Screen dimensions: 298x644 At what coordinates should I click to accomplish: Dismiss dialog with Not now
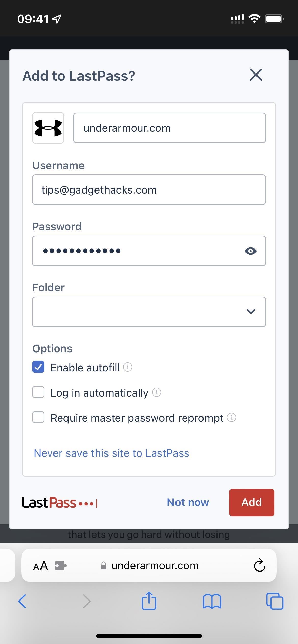click(188, 502)
